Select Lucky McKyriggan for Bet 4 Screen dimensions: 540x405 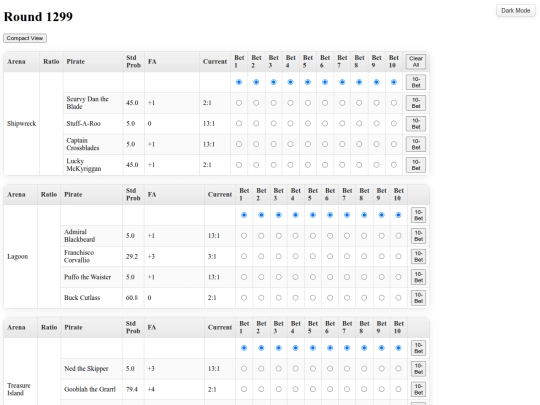[290, 165]
